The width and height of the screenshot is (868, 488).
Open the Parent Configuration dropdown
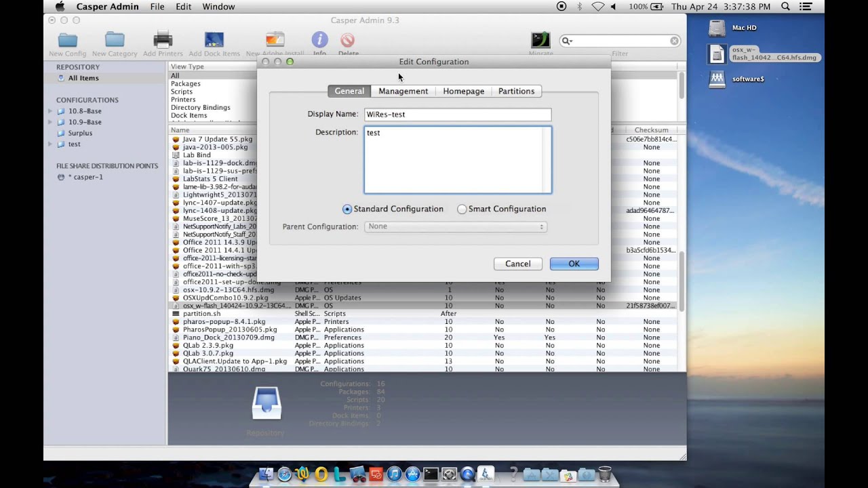[455, 226]
